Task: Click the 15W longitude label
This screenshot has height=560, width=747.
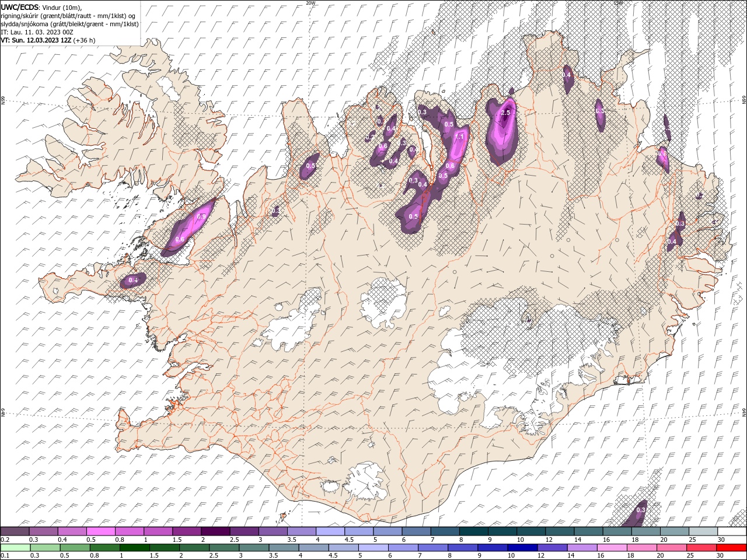Action: point(618,3)
